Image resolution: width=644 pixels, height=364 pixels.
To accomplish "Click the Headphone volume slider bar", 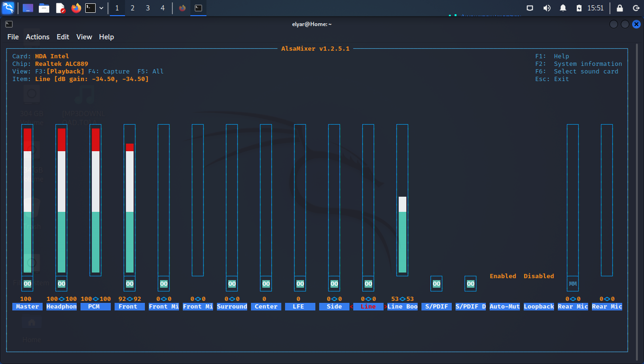I will pyautogui.click(x=62, y=200).
